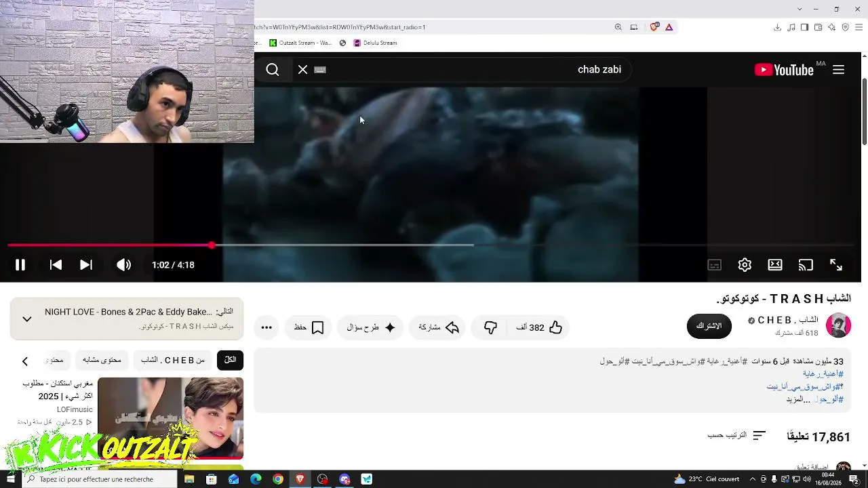Toggle the browser sidebar panel
The image size is (868, 488).
point(804,27)
